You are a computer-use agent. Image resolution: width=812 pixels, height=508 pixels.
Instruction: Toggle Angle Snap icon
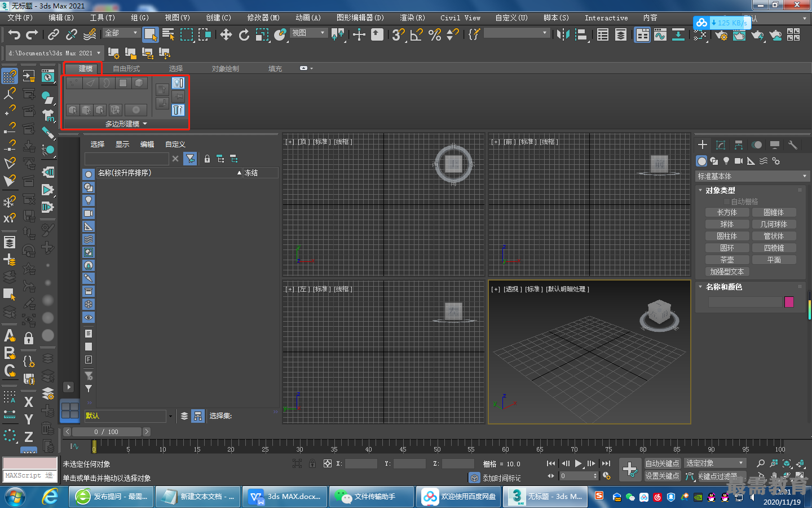(416, 35)
